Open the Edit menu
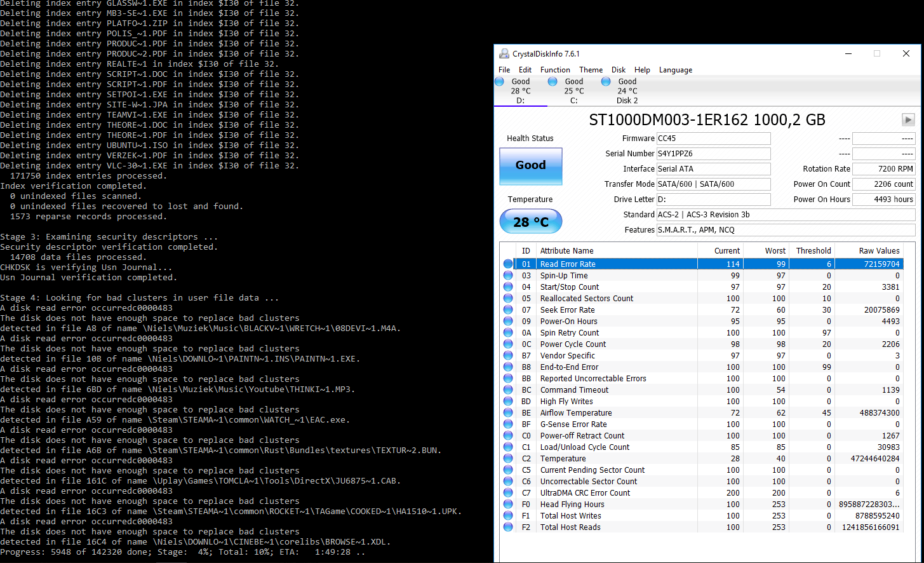The height and width of the screenshot is (563, 924). [x=525, y=70]
